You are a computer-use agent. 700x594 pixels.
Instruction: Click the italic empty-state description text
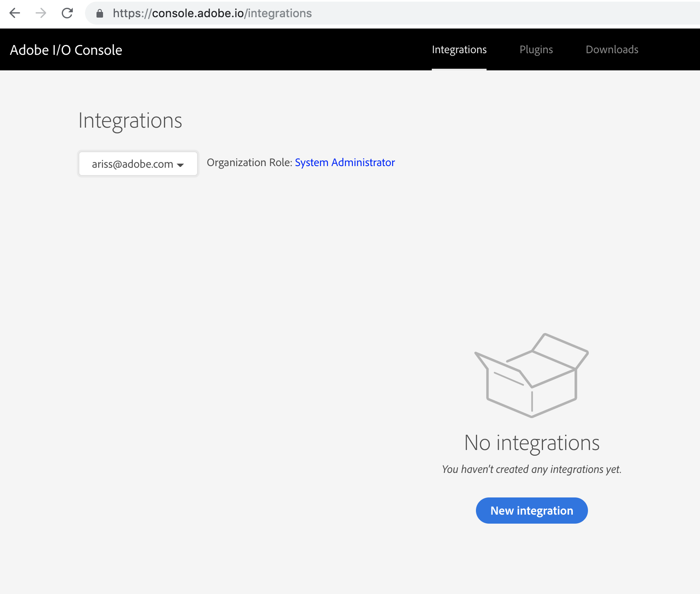tap(531, 469)
